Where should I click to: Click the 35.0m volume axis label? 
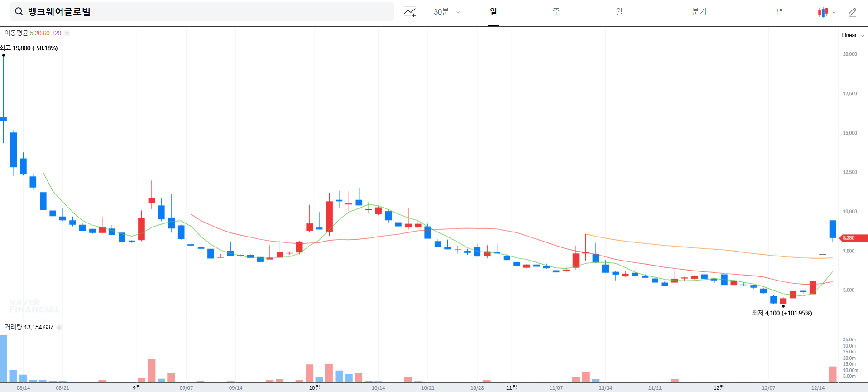tap(849, 339)
